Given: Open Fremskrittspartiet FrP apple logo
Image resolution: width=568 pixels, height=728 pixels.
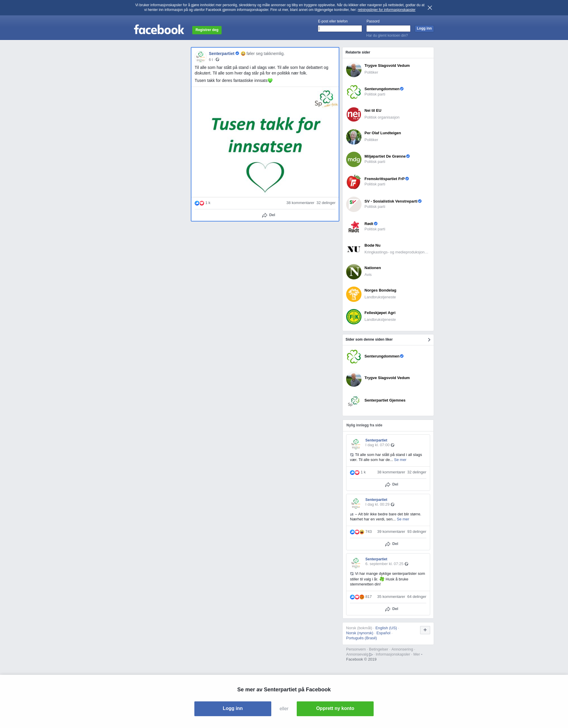Looking at the screenshot, I should point(354,182).
